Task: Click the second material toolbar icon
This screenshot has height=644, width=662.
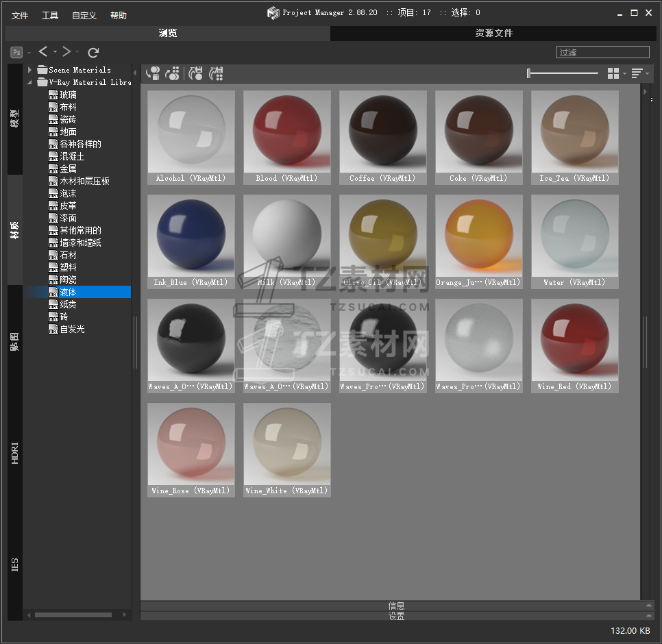Action: (x=173, y=73)
